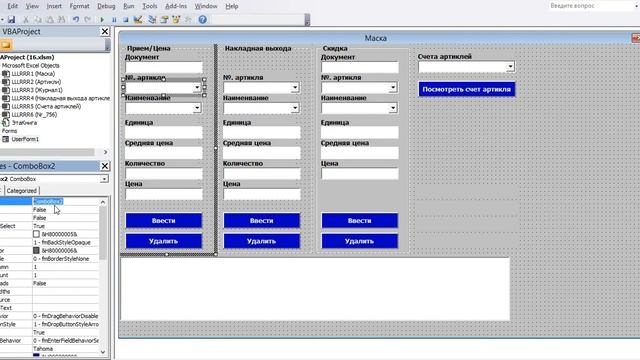Click the Цена field in Скидка frame
The width and height of the screenshot is (640, 360).
[x=360, y=173]
